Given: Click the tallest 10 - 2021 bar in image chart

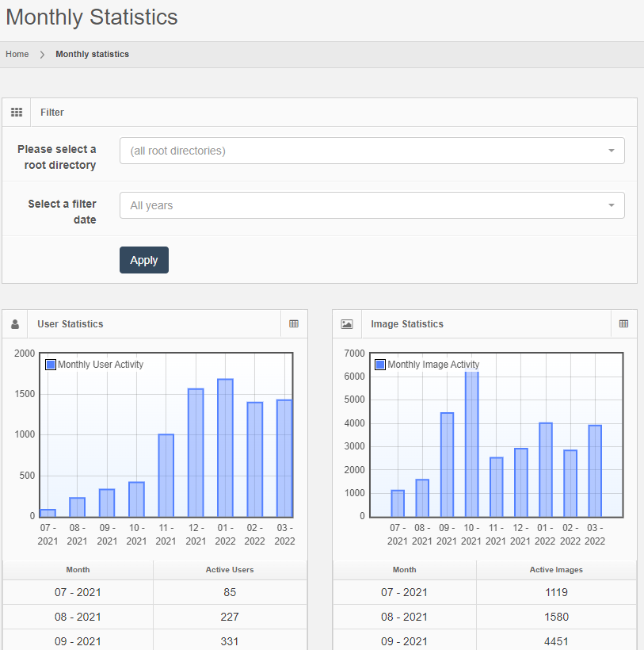Looking at the screenshot, I should pyautogui.click(x=471, y=444).
